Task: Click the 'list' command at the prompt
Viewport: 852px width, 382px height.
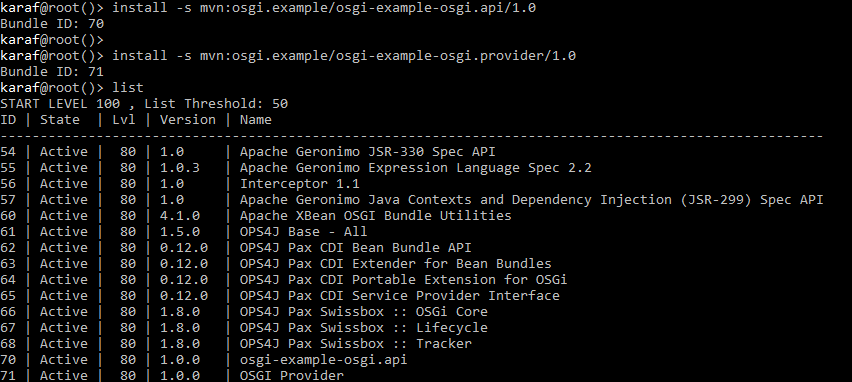Action: tap(128, 87)
